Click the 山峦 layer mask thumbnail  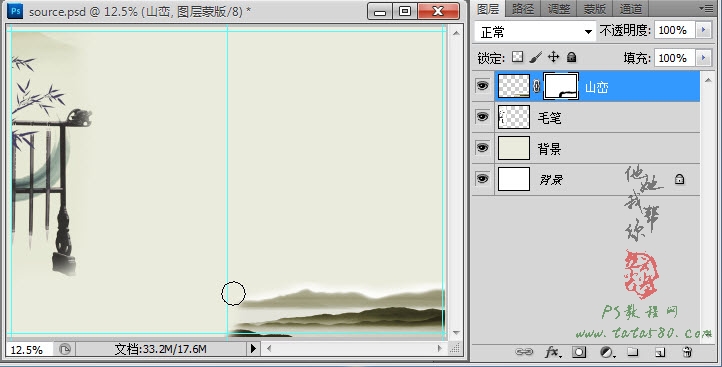[x=561, y=86]
